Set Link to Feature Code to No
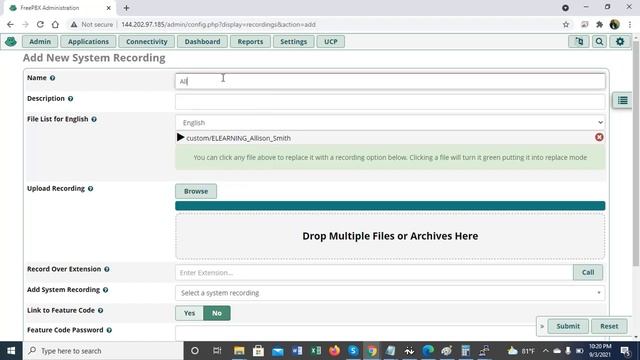Image resolution: width=640 pixels, height=360 pixels. [x=217, y=313]
